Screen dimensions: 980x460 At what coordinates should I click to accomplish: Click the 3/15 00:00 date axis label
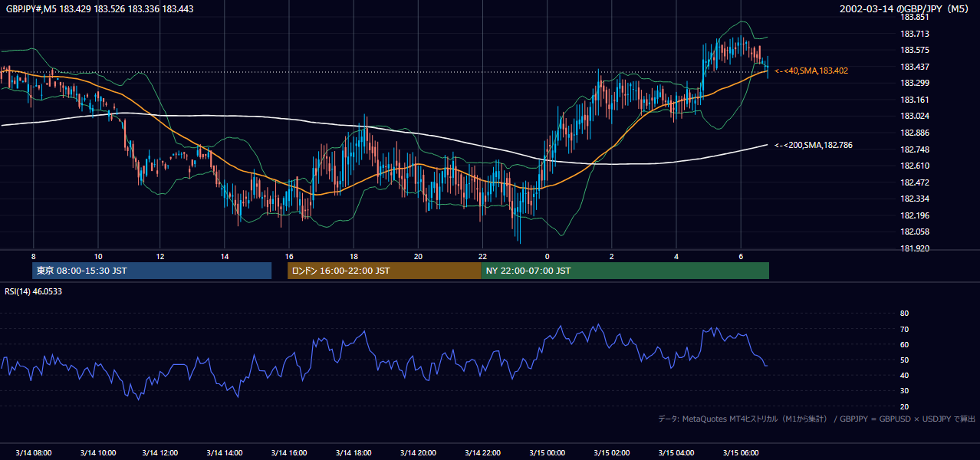547,452
